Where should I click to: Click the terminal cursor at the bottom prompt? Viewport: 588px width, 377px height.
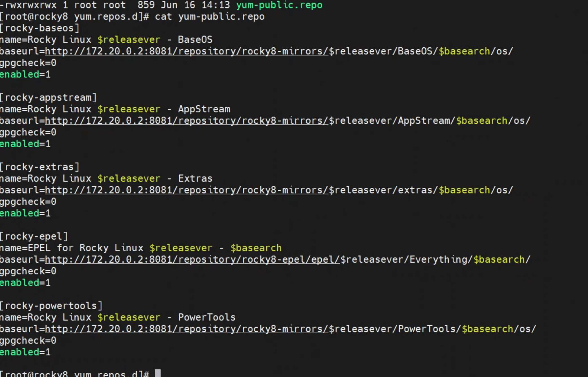point(158,373)
